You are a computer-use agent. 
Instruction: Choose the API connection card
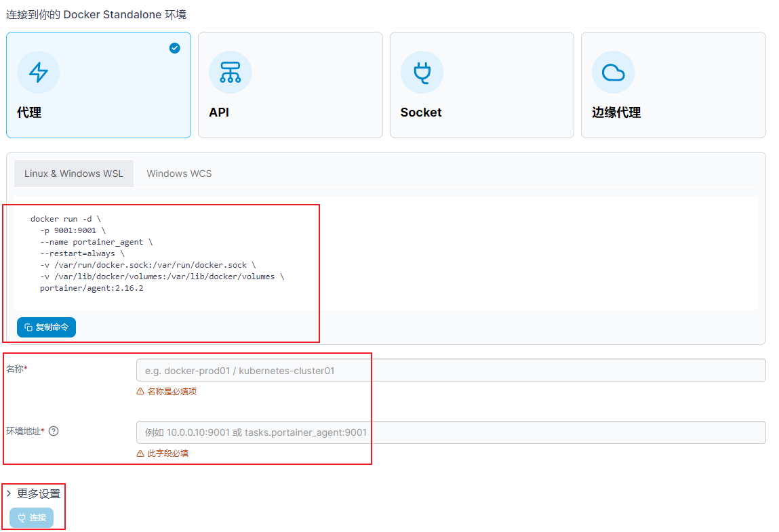click(x=290, y=85)
